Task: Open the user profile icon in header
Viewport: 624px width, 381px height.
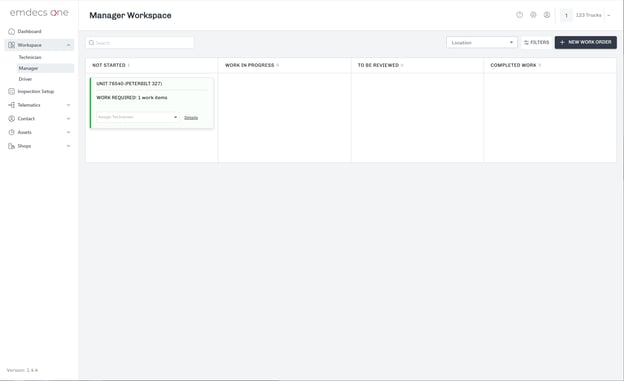Action: pos(547,15)
